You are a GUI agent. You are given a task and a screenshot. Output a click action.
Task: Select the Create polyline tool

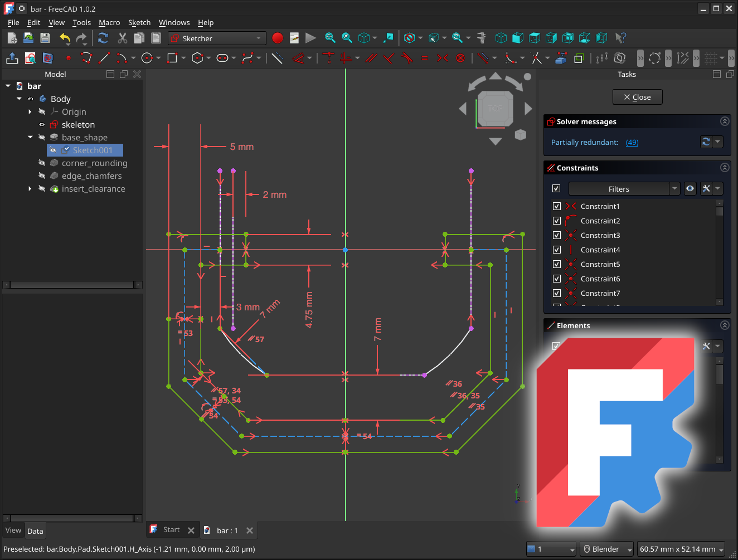point(86,58)
